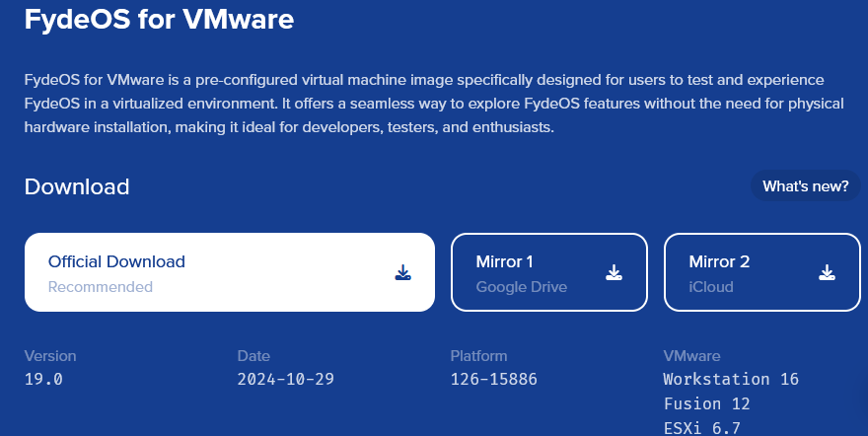Click the ESXi 6.7 text
The image size is (868, 436).
[702, 428]
